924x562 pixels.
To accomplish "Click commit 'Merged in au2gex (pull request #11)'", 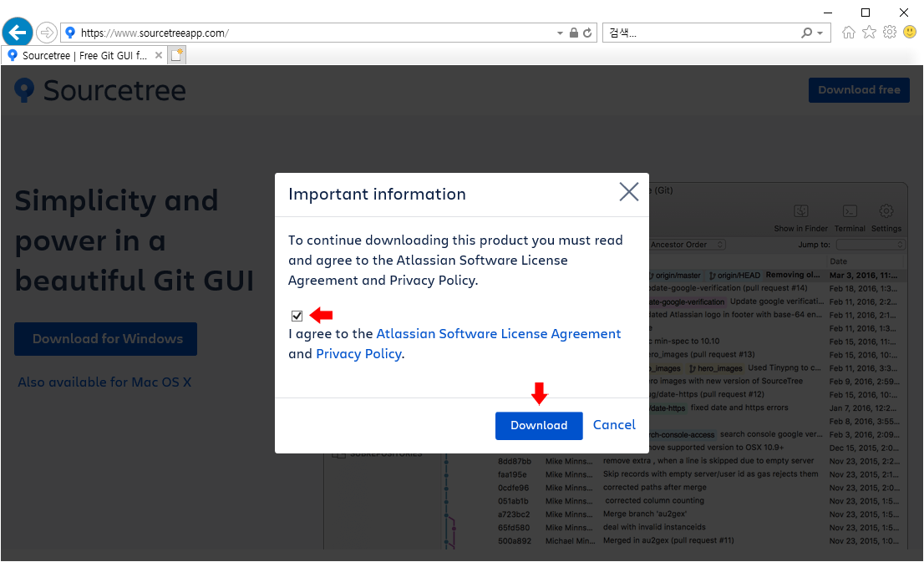I will pos(668,540).
